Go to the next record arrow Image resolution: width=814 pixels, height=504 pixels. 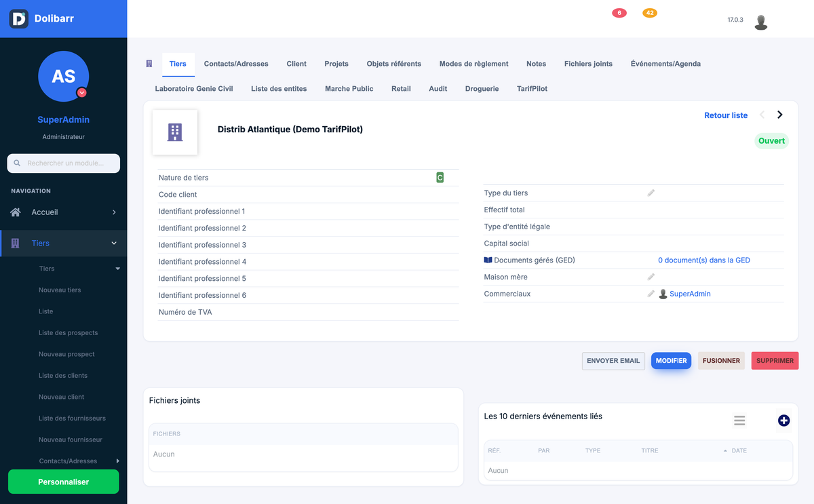click(x=780, y=115)
